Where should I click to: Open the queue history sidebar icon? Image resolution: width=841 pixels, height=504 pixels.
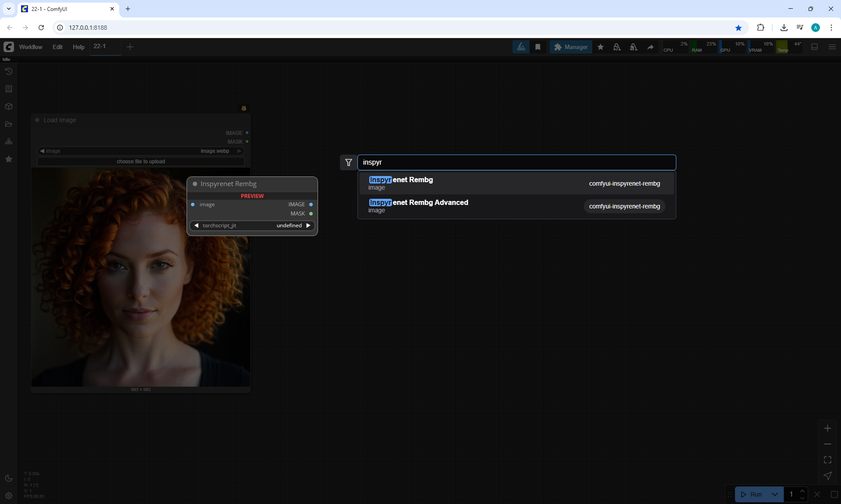[x=9, y=71]
